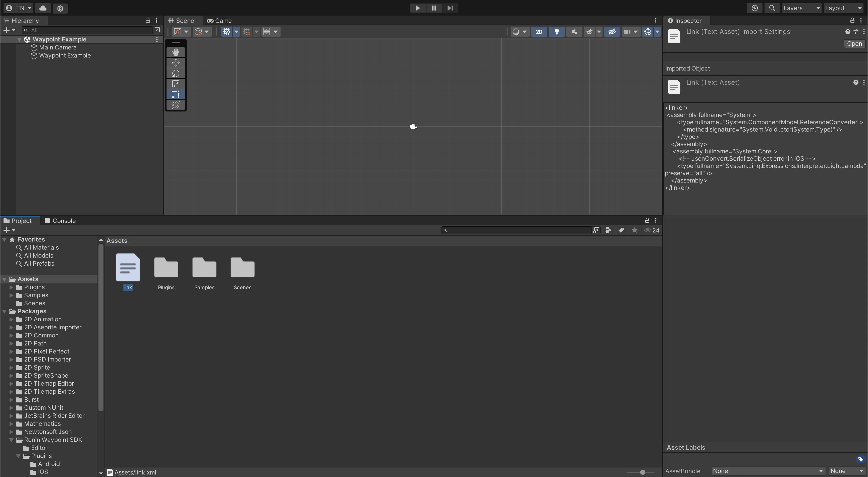Screen dimensions: 868x477
Task: Click the Favorites star icon in Project toolbar
Action: [634, 230]
